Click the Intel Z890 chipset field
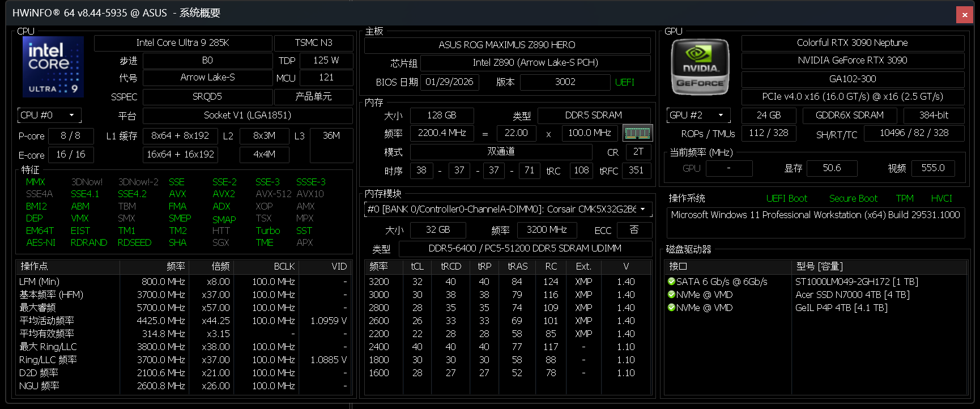Image resolution: width=980 pixels, height=409 pixels. click(x=535, y=63)
